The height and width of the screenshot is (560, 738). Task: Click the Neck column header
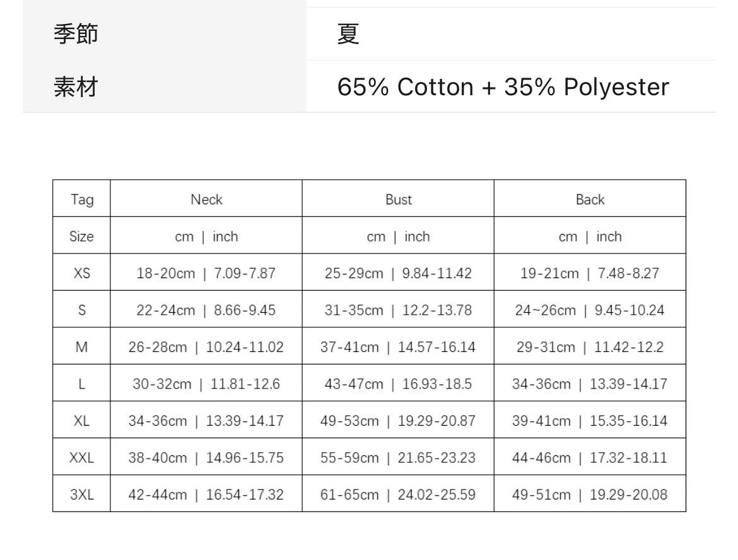tap(206, 199)
